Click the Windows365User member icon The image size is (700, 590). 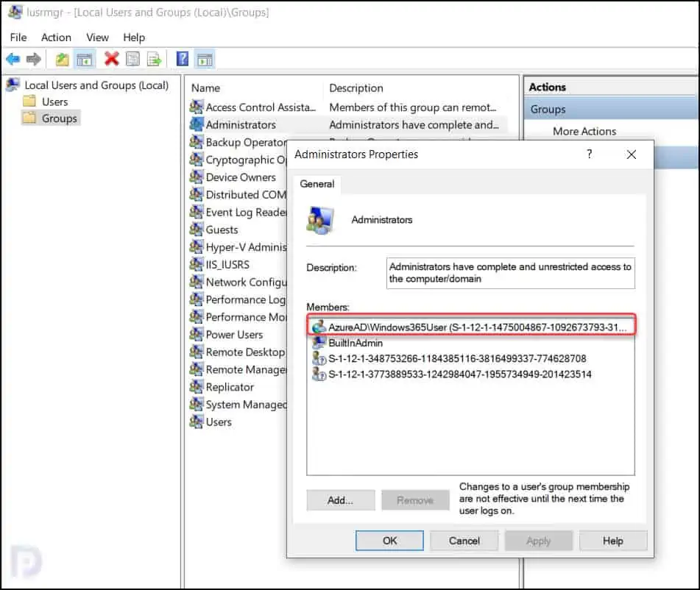click(319, 327)
